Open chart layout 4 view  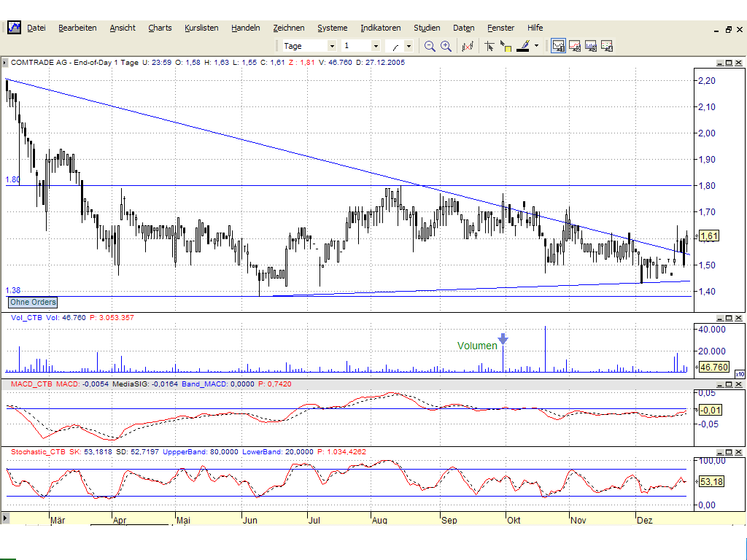608,45
